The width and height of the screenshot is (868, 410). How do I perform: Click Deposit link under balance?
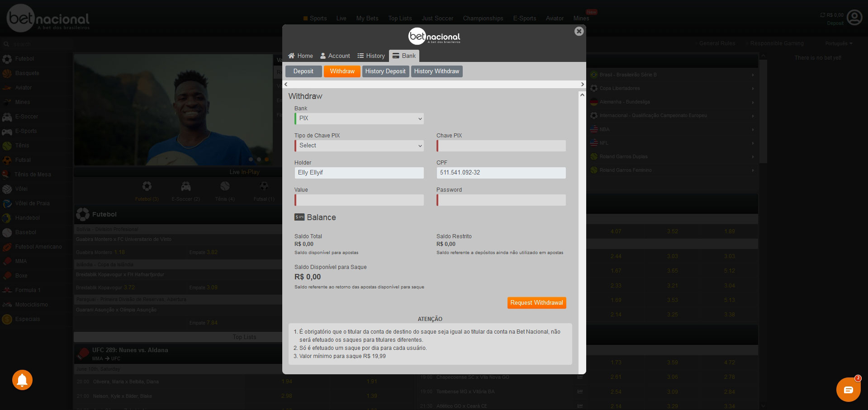[x=835, y=24]
